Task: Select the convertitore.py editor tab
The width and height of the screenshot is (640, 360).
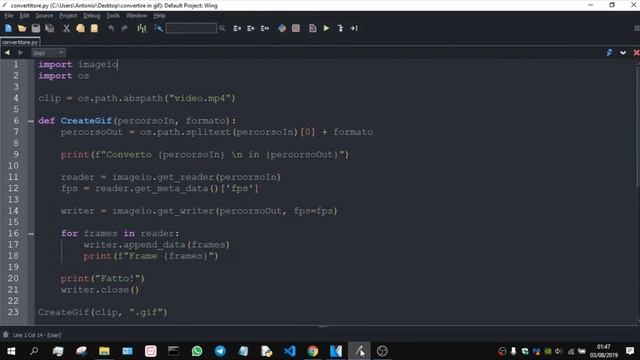Action: [x=20, y=42]
